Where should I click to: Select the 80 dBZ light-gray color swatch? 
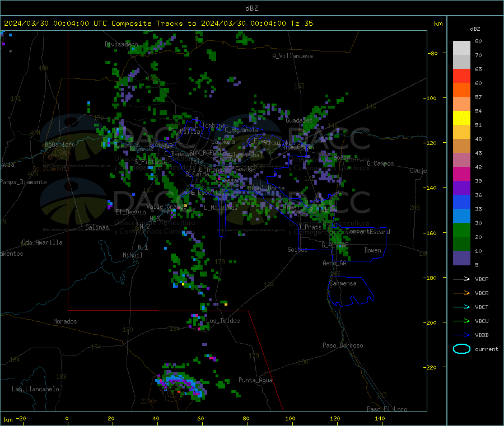tap(461, 48)
